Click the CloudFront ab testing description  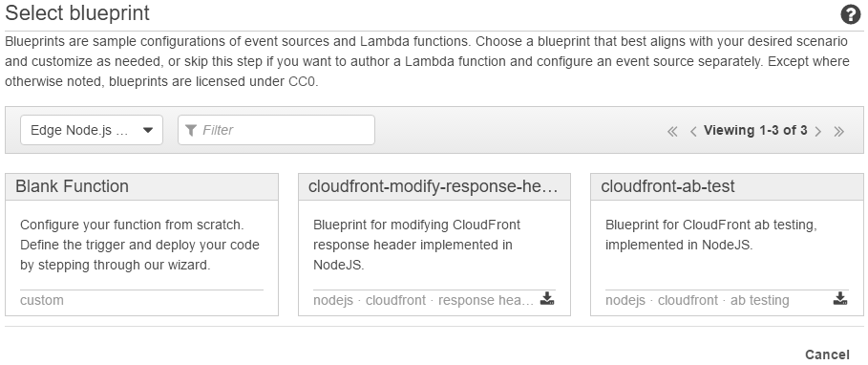711,235
